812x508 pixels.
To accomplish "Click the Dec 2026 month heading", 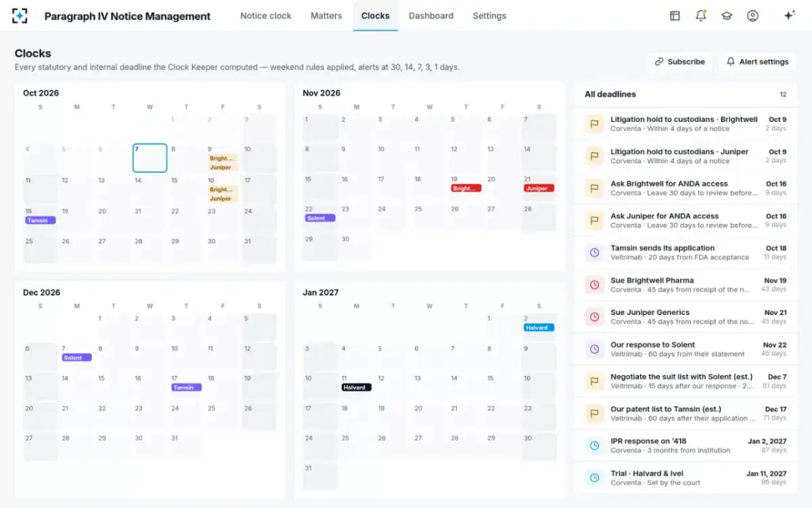I will coord(42,293).
